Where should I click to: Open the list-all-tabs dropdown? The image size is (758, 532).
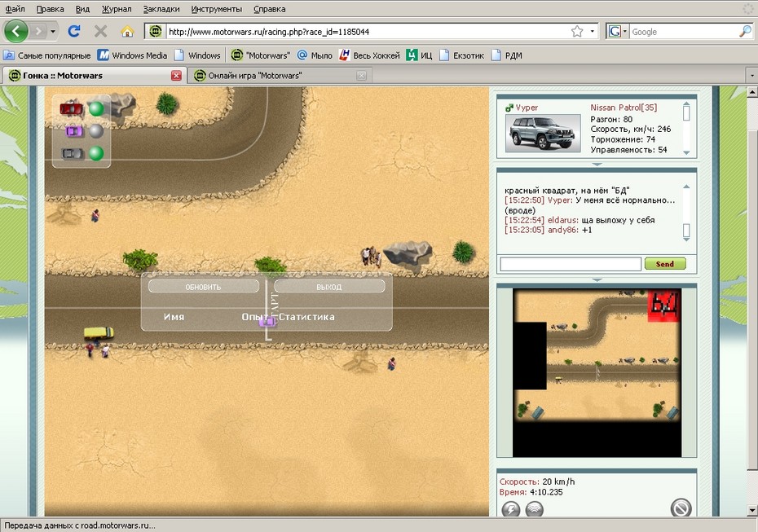[x=751, y=76]
